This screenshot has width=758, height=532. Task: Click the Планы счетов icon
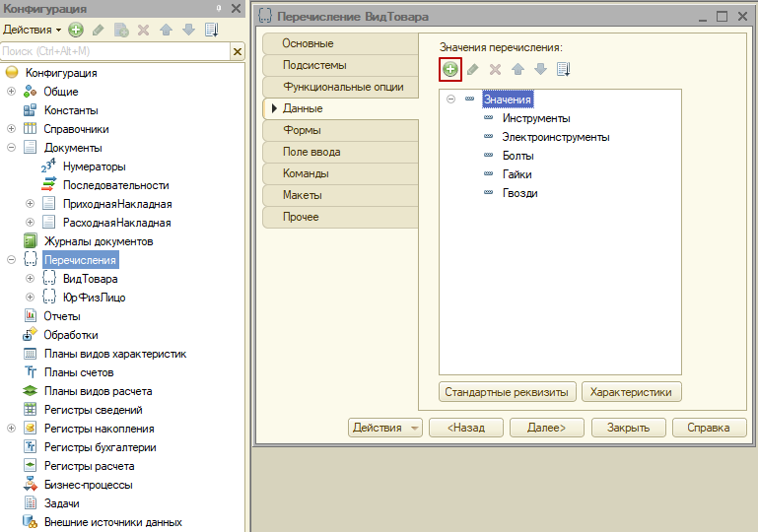[x=30, y=371]
